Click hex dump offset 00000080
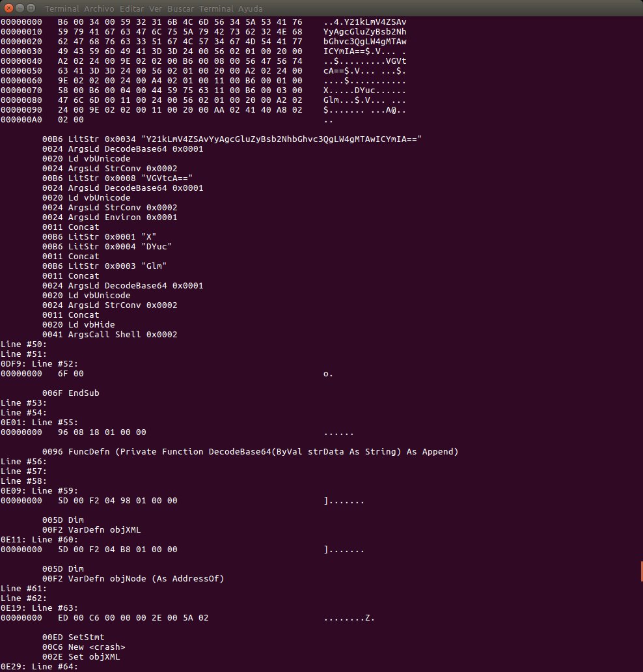 click(21, 100)
